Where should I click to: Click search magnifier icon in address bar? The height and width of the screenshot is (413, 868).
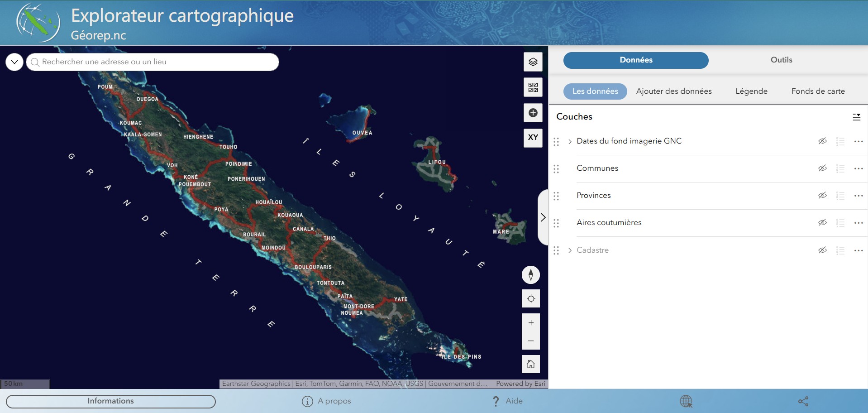[x=35, y=62]
